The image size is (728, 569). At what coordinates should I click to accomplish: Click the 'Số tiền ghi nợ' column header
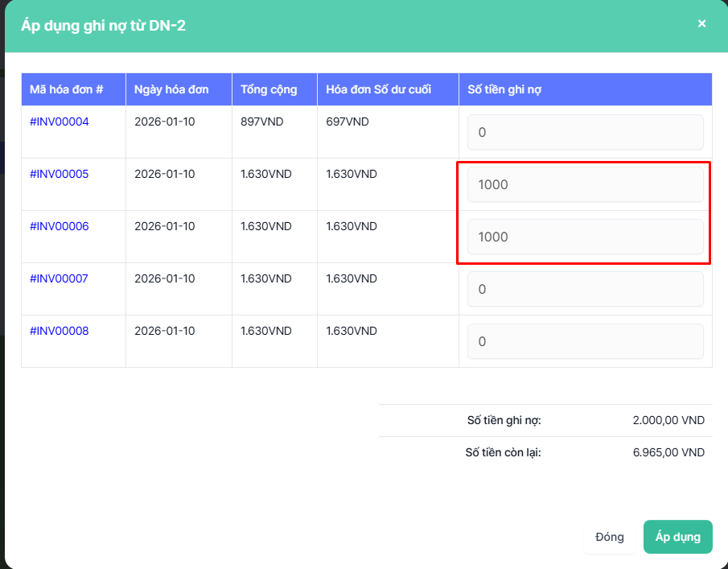click(504, 89)
